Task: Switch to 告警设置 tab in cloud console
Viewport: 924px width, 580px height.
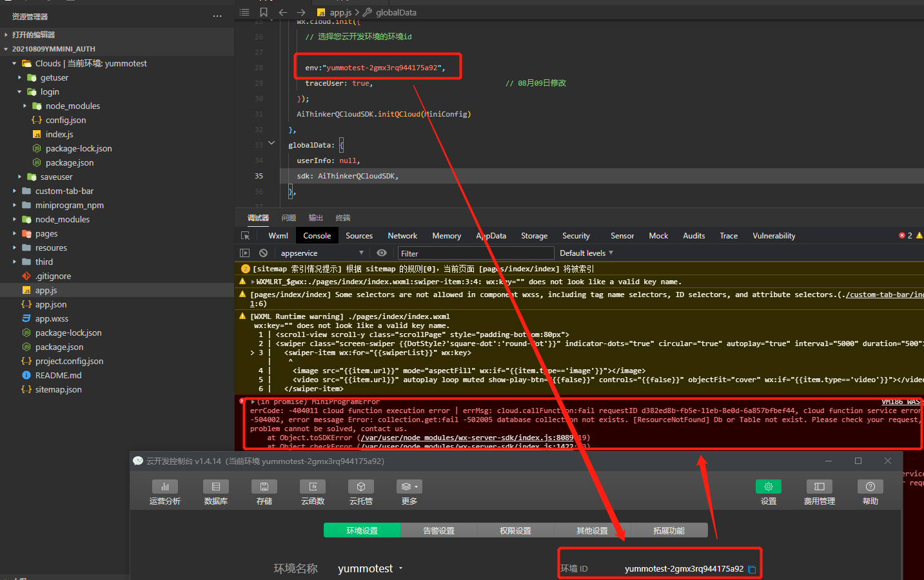Action: (x=438, y=530)
